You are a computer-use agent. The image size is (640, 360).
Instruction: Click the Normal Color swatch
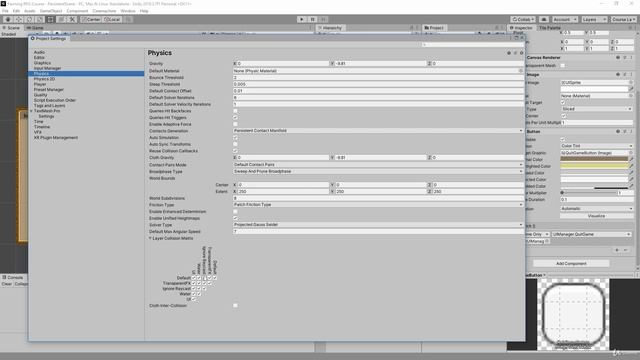click(594, 159)
